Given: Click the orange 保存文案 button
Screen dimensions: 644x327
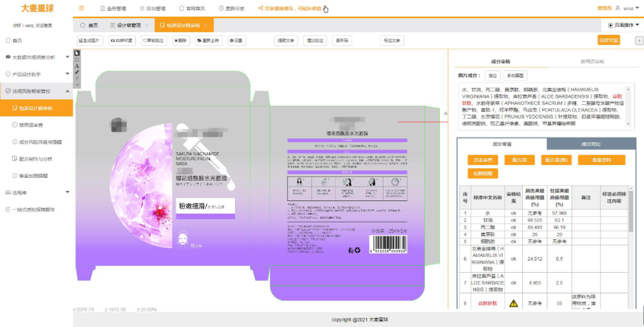Looking at the screenshot, I should coord(609,40).
